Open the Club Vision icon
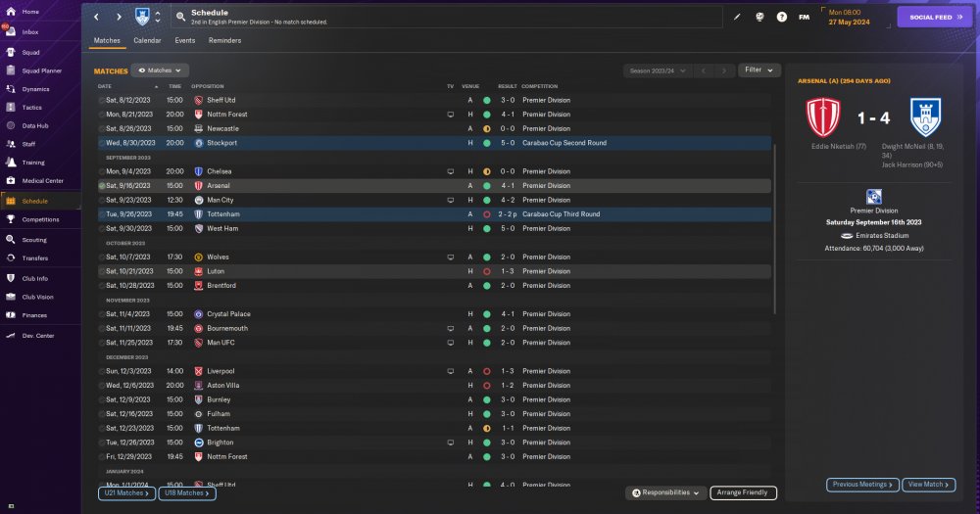This screenshot has height=514, width=980. 11,297
